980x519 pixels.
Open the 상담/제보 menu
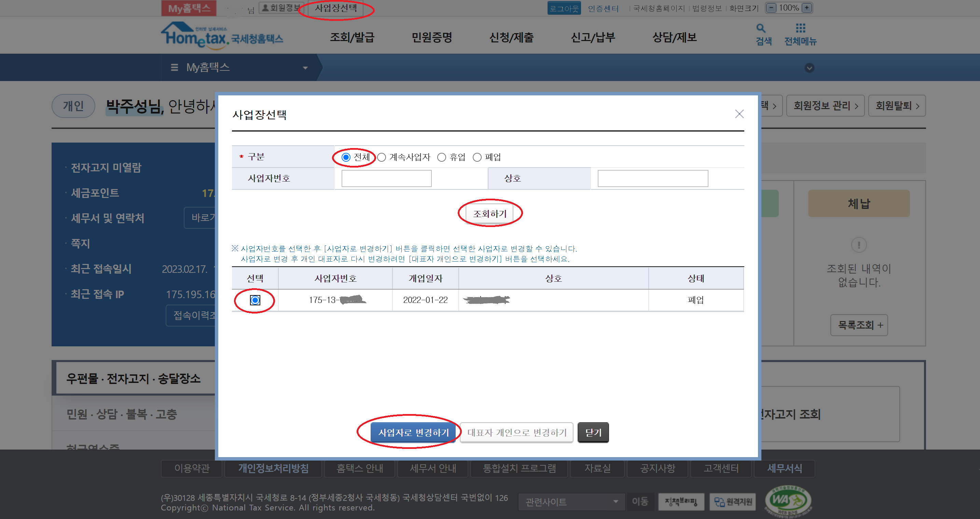click(x=675, y=37)
